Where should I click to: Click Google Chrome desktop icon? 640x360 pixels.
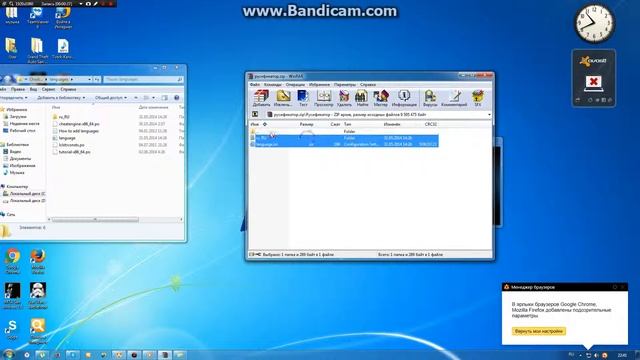12,261
